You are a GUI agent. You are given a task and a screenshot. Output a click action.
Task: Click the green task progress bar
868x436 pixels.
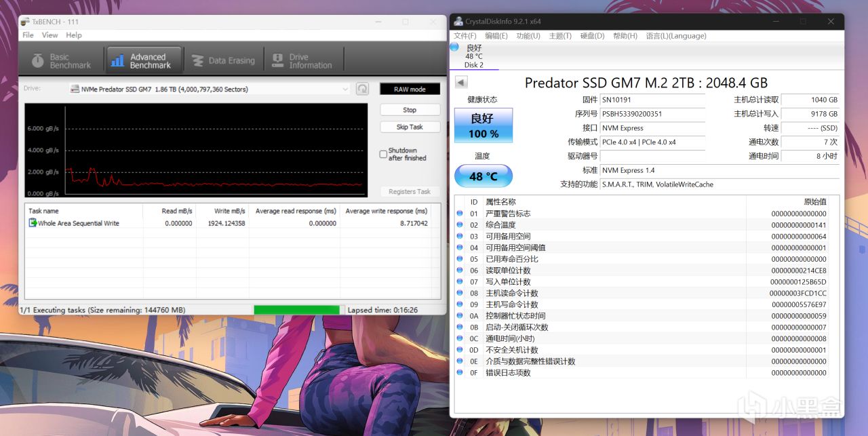pyautogui.click(x=296, y=310)
